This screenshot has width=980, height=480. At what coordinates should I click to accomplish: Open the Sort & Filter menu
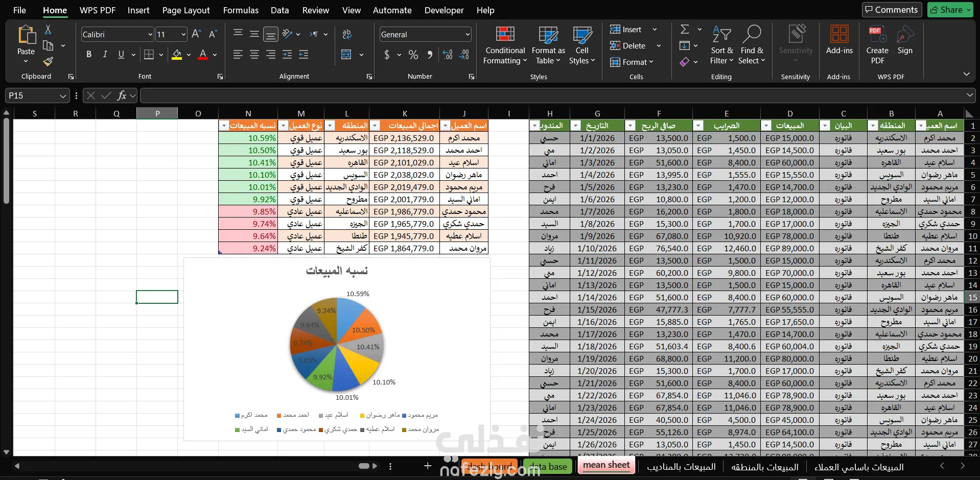pyautogui.click(x=721, y=45)
